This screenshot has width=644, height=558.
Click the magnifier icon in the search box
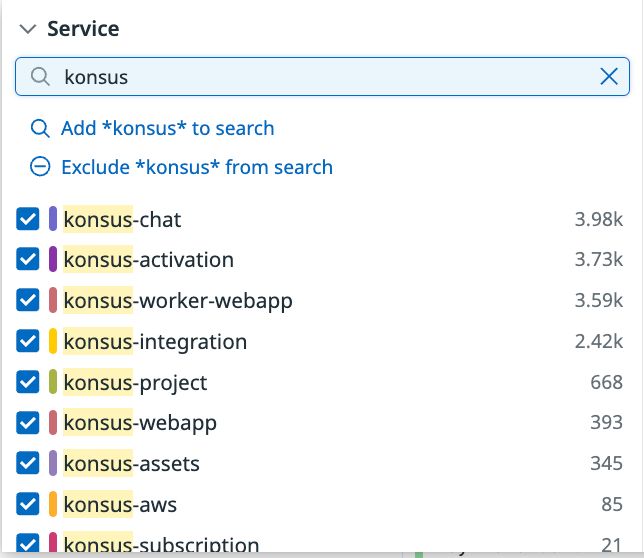click(x=40, y=76)
